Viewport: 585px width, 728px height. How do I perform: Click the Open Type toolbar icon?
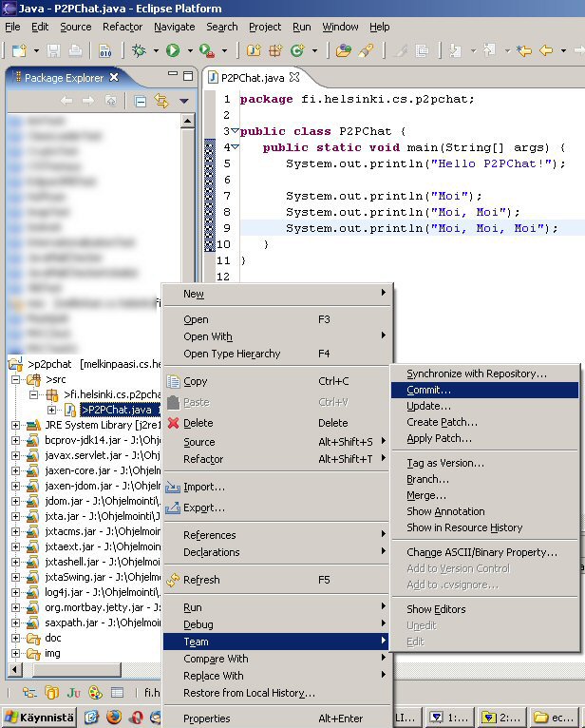(343, 50)
